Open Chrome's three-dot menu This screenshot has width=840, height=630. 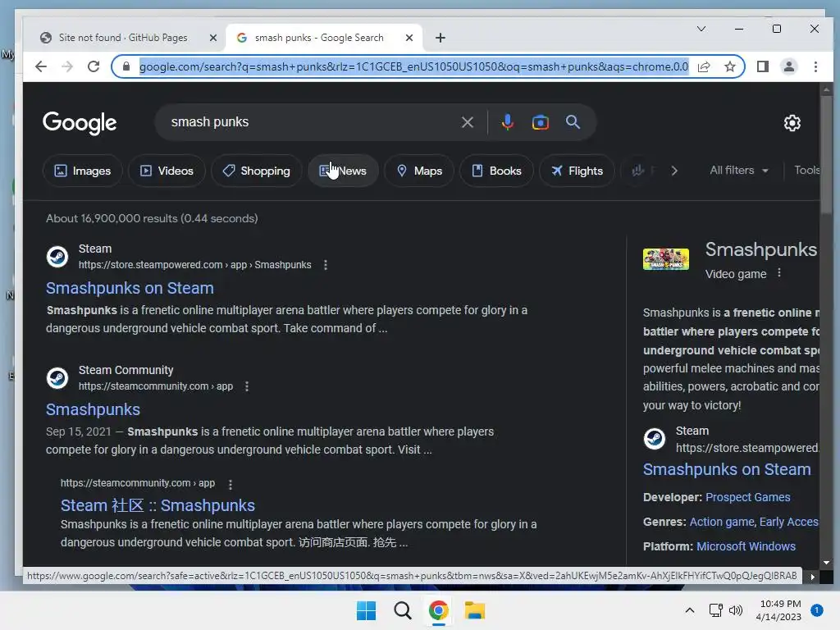(815, 66)
